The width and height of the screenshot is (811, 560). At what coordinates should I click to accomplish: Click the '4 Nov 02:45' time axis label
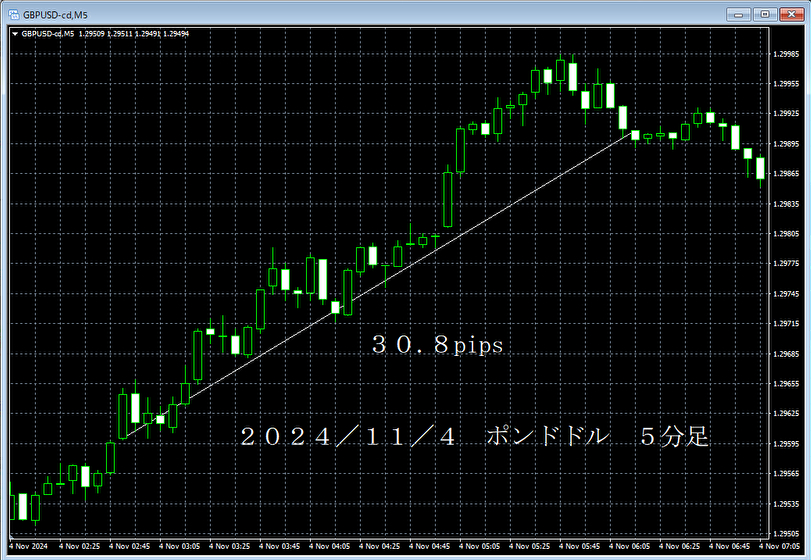click(129, 546)
